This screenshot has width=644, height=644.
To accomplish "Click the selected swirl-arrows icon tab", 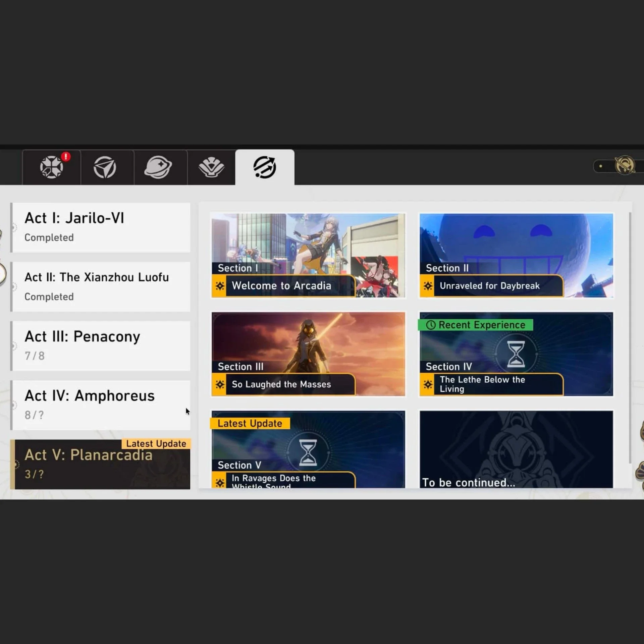I will [265, 167].
